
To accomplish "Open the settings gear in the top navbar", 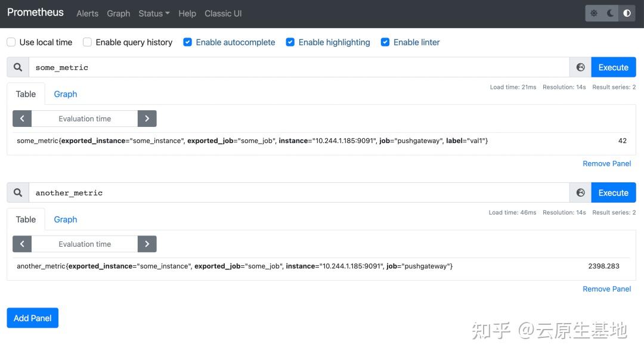I will click(593, 13).
